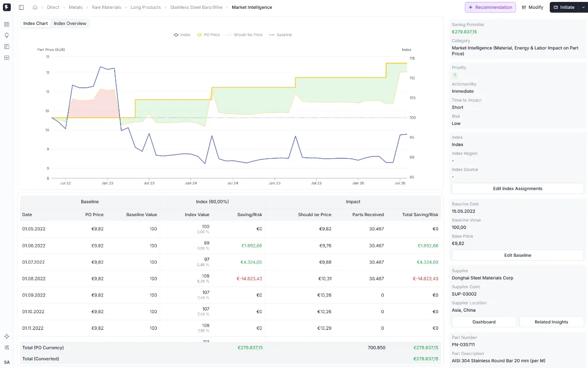Screen dimensions: 588x368
Task: Navigate to Raw Materials breadcrumb
Action: coord(106,7)
